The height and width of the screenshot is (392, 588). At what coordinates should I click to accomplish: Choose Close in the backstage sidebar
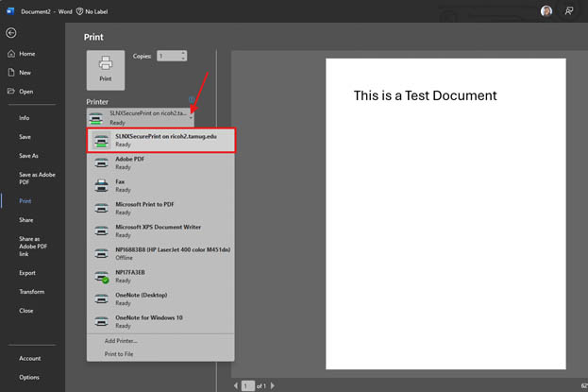[25, 311]
